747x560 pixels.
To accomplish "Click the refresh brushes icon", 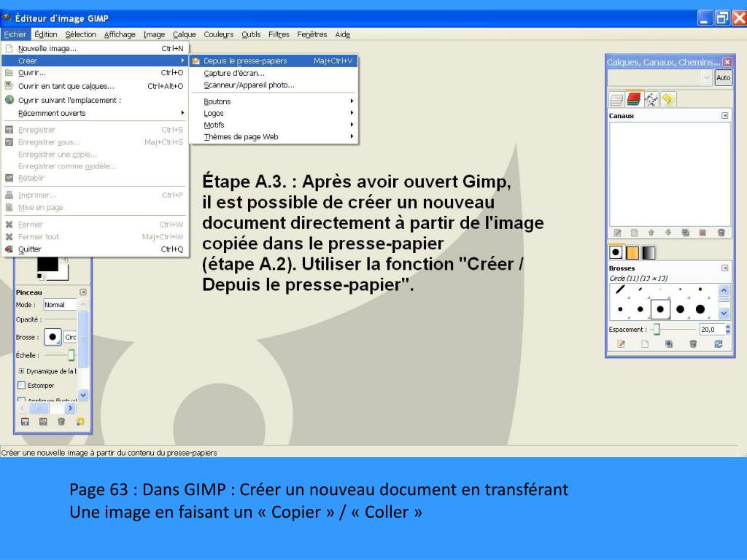I will coord(718,344).
